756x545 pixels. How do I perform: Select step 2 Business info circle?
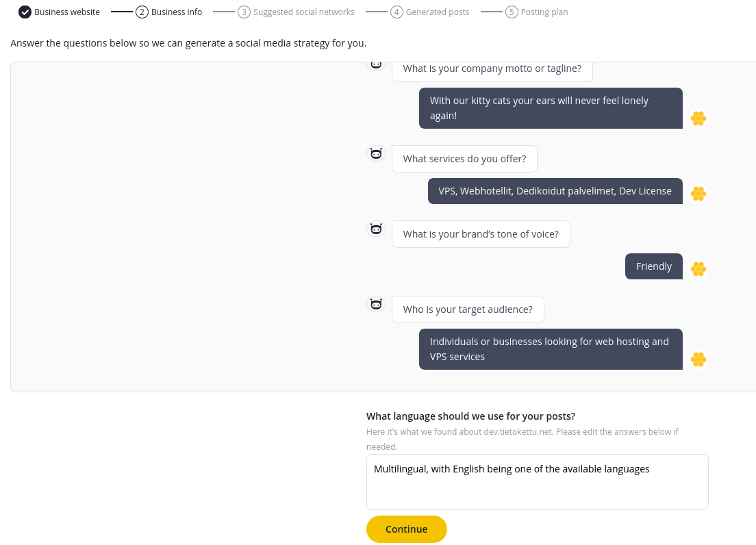tap(142, 12)
